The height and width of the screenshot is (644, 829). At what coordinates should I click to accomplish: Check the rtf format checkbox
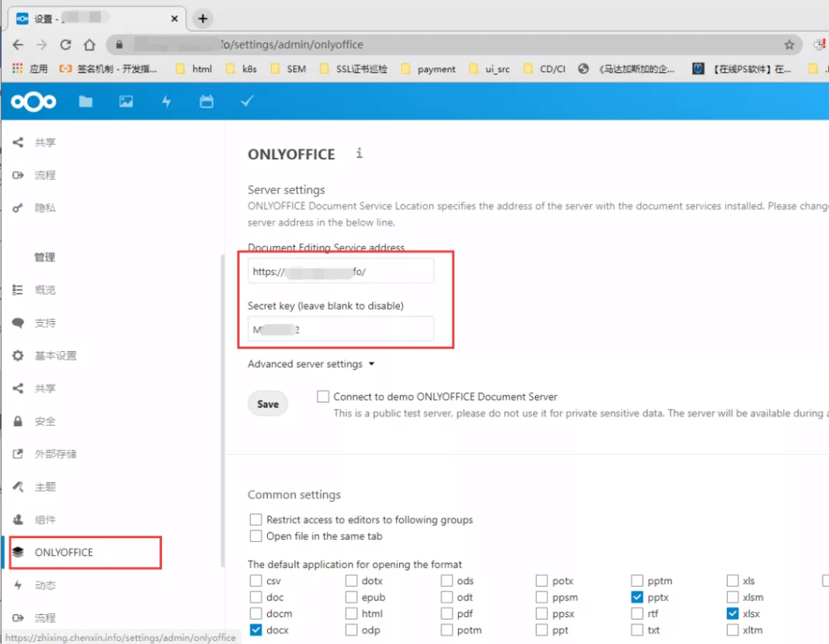[x=637, y=613]
